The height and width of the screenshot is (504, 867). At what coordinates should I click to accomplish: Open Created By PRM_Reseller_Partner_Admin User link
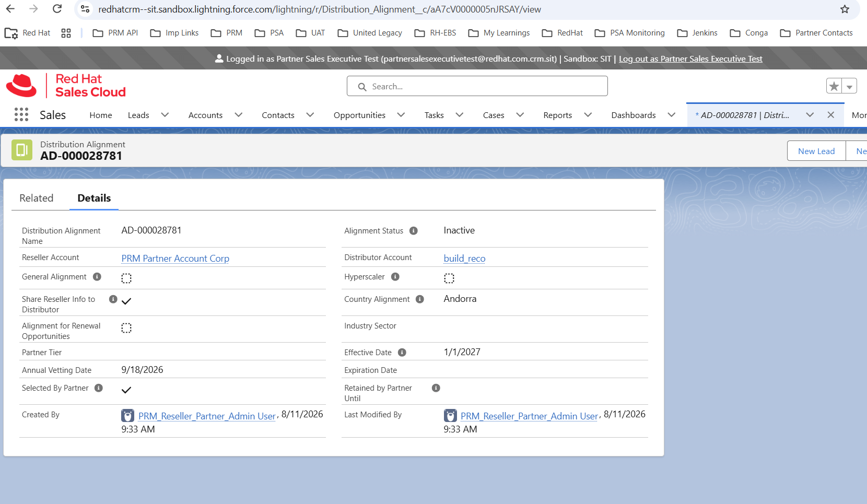(x=207, y=416)
